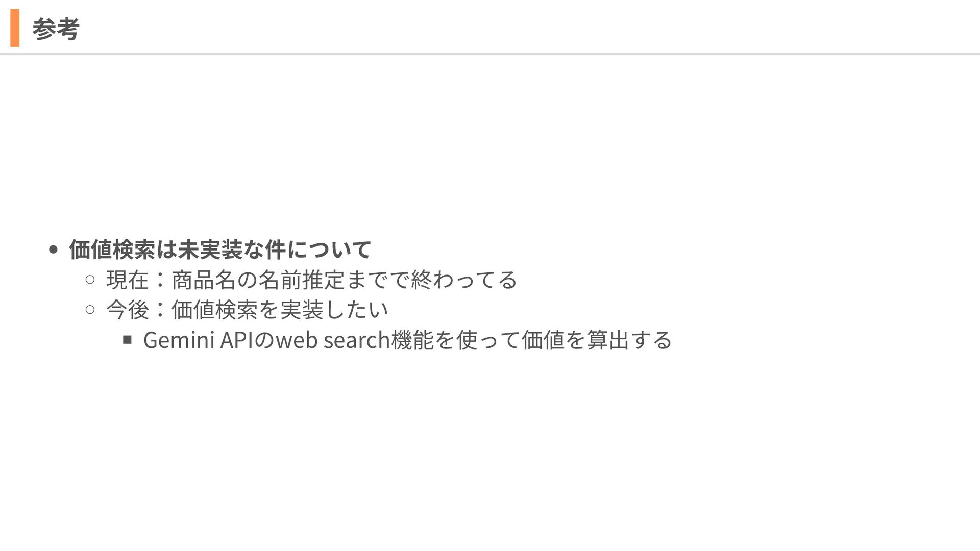Click the word 商品名 in the first sub-bullet
The height and width of the screenshot is (551, 980).
click(204, 280)
